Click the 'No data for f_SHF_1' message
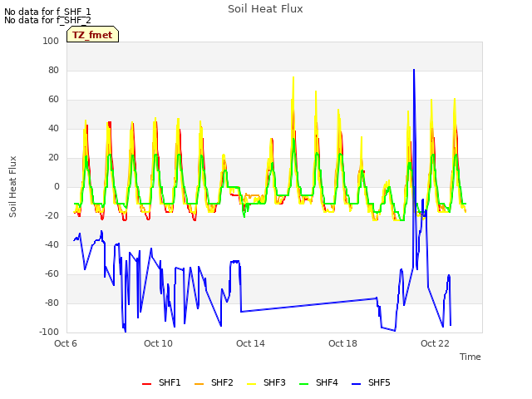 pyautogui.click(x=47, y=12)
